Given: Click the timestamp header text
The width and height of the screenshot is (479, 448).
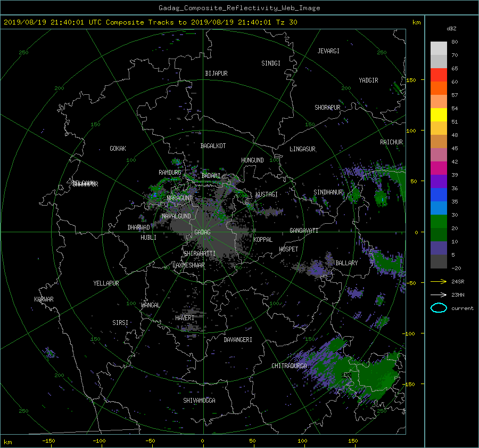Looking at the screenshot, I should point(150,22).
